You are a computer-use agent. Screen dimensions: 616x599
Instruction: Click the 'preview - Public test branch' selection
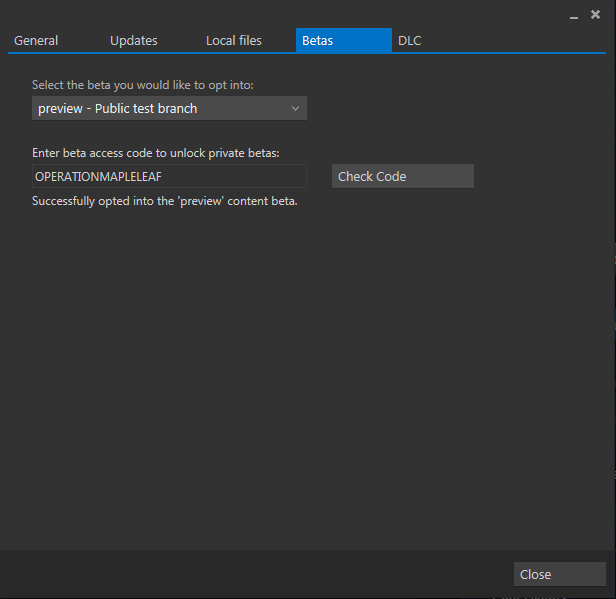(117, 108)
